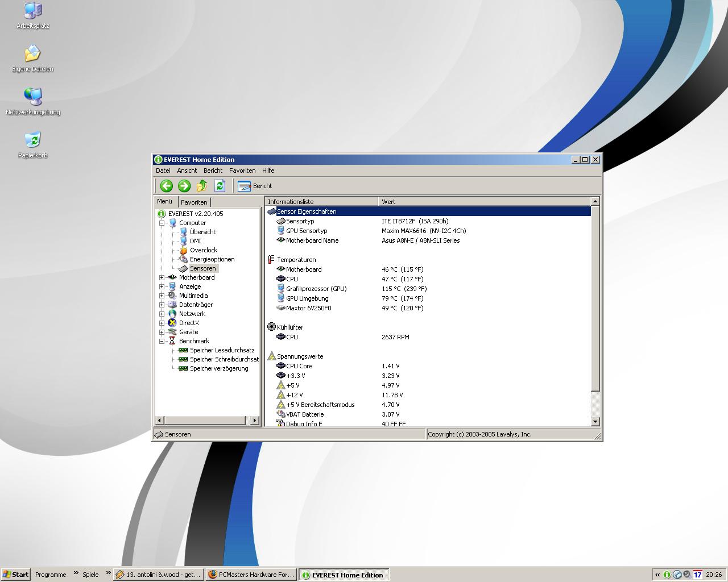Open the Bericht report toolbar button
The image size is (728, 582).
point(255,186)
